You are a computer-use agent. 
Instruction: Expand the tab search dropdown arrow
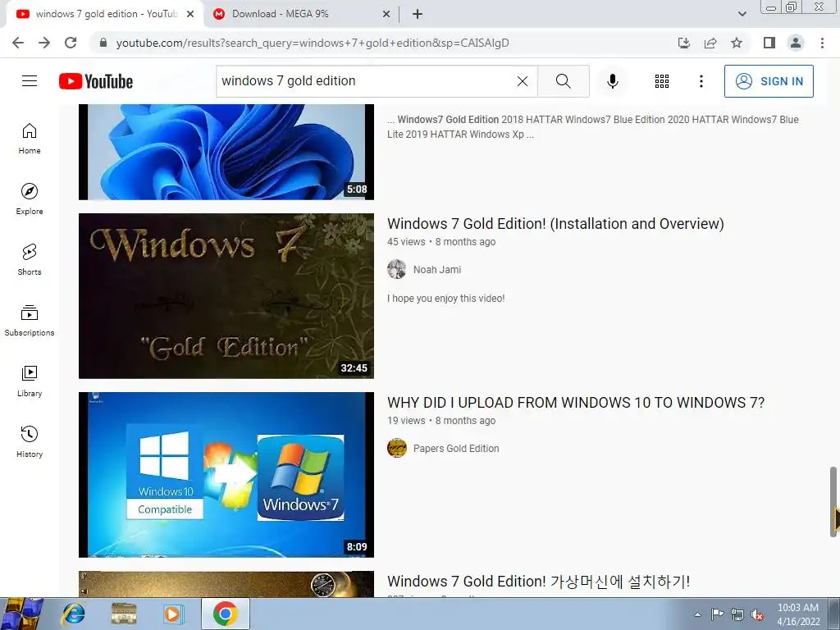click(742, 15)
